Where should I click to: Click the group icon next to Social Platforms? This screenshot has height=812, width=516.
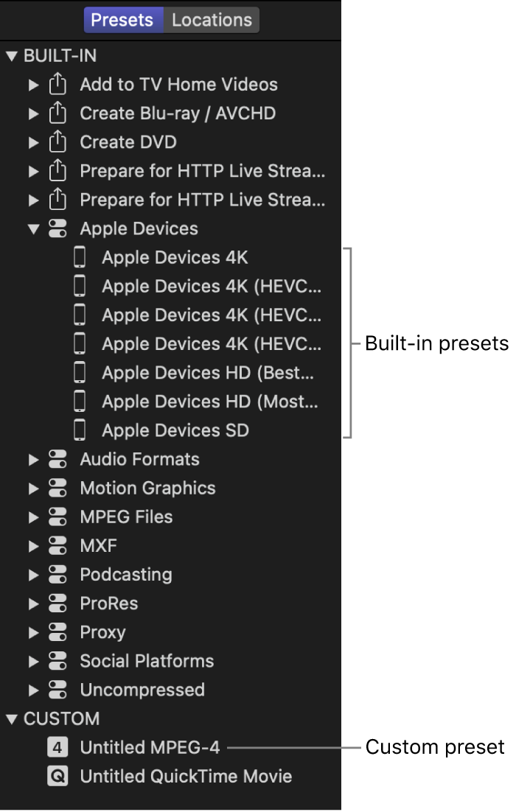point(58,660)
